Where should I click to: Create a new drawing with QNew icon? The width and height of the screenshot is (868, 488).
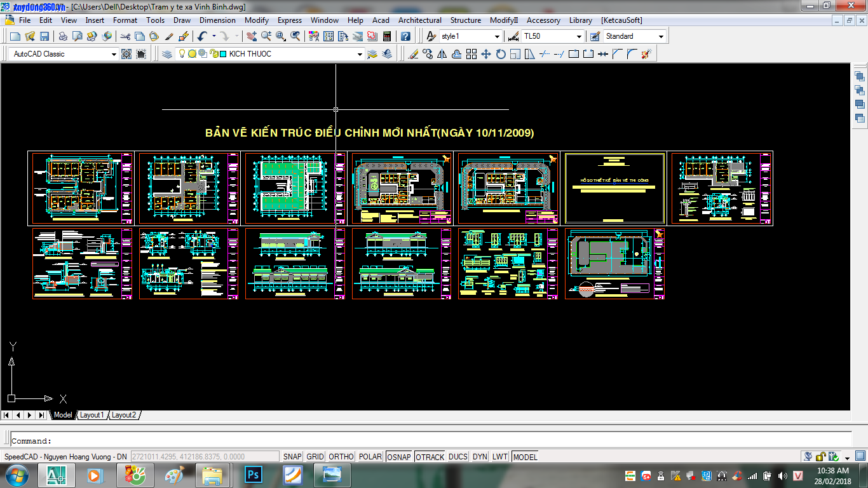point(15,36)
